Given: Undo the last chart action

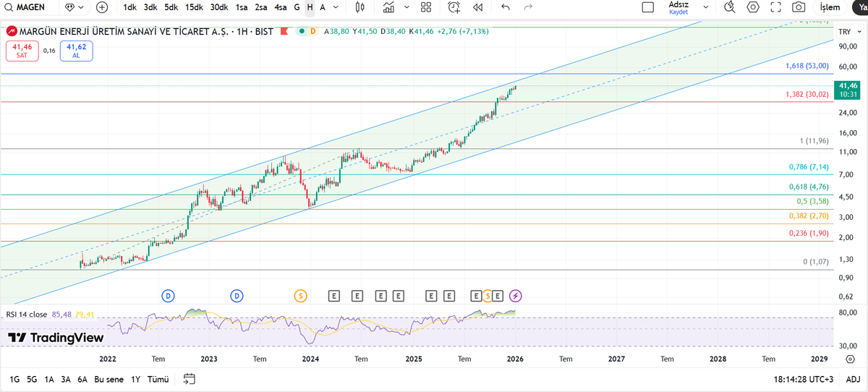Looking at the screenshot, I should click(506, 7).
